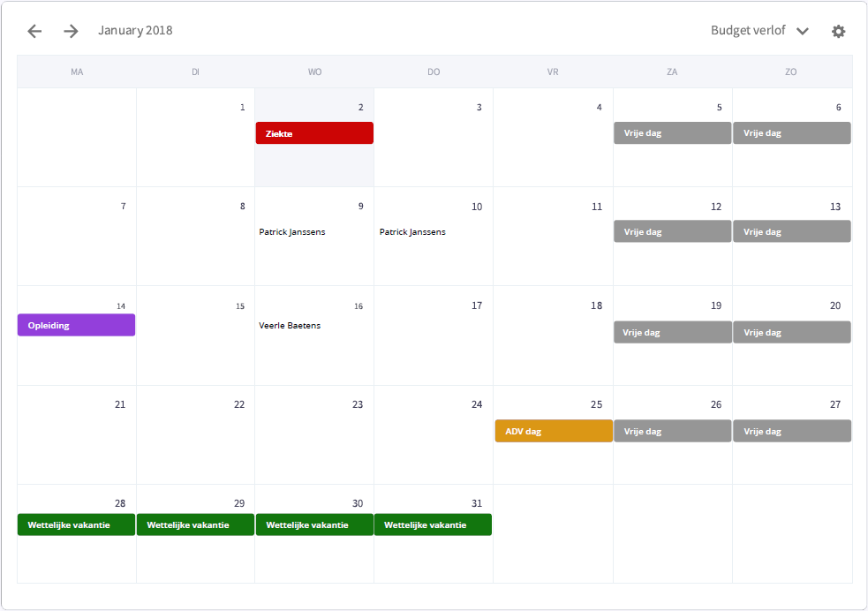The height and width of the screenshot is (611, 868).
Task: Open Vrije dag event on Saturday 5
Action: click(673, 132)
